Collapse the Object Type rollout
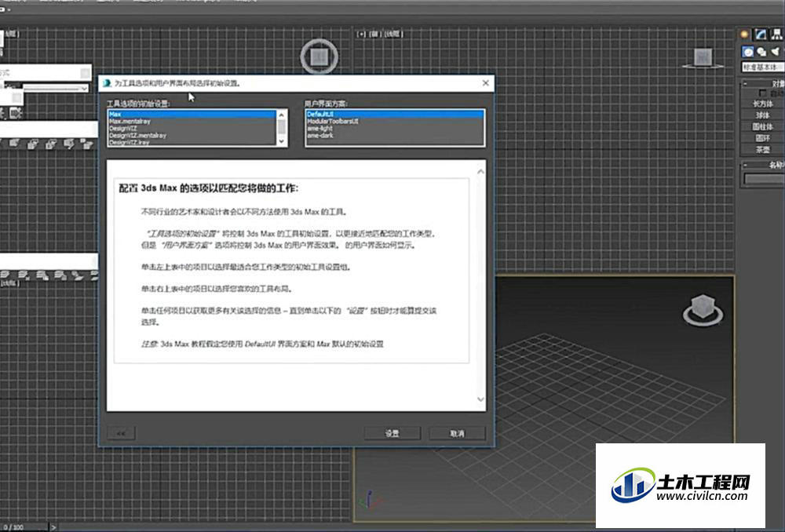Screen dimensions: 785x532 click(745, 84)
